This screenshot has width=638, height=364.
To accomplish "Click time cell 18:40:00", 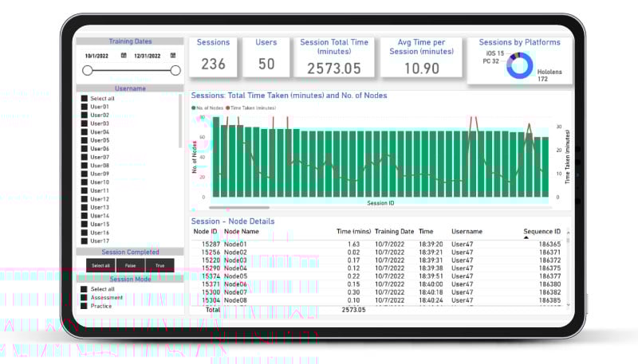I will [x=431, y=284].
